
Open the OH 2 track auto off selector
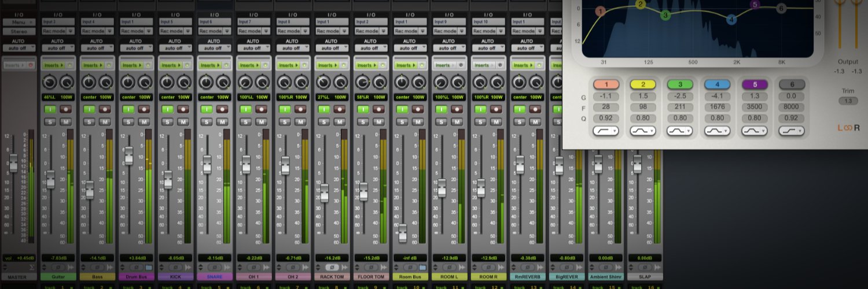point(293,48)
